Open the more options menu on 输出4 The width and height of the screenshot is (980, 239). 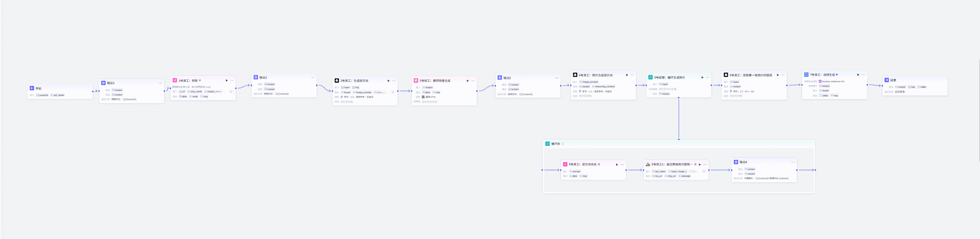click(x=793, y=162)
